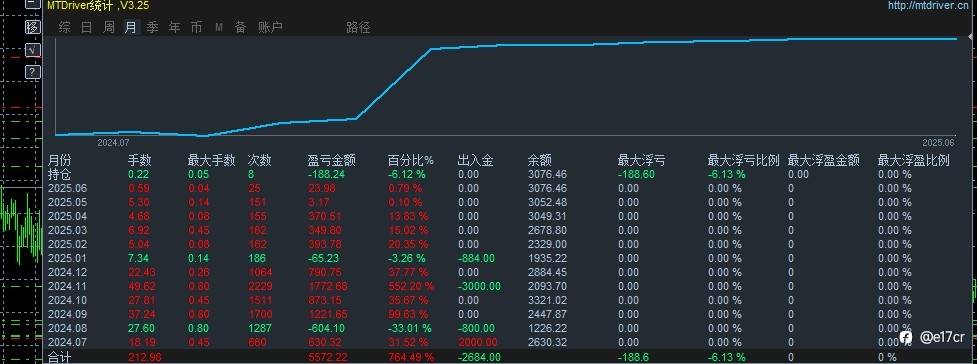The height and width of the screenshot is (364, 977).
Task: Switch to the 周 weekly tab
Action: [x=108, y=27]
